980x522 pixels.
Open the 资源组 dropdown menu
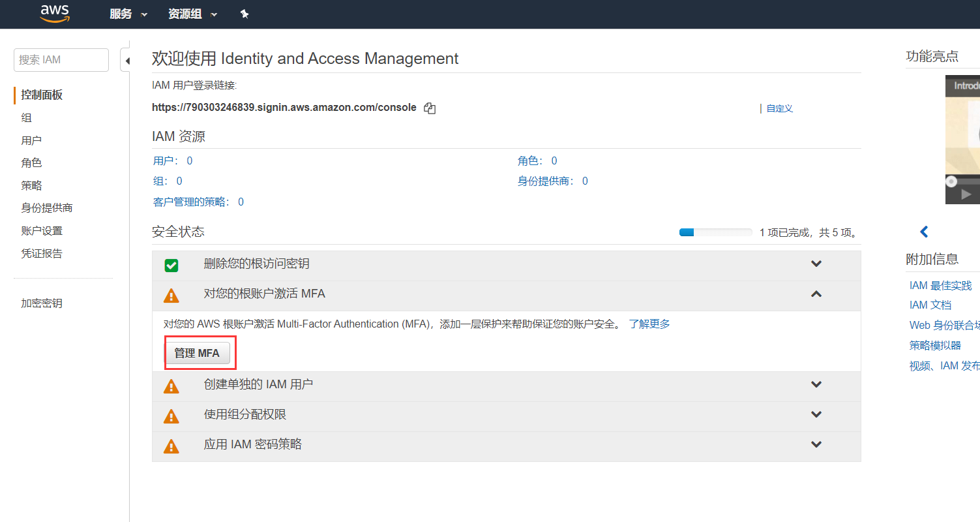tap(192, 14)
